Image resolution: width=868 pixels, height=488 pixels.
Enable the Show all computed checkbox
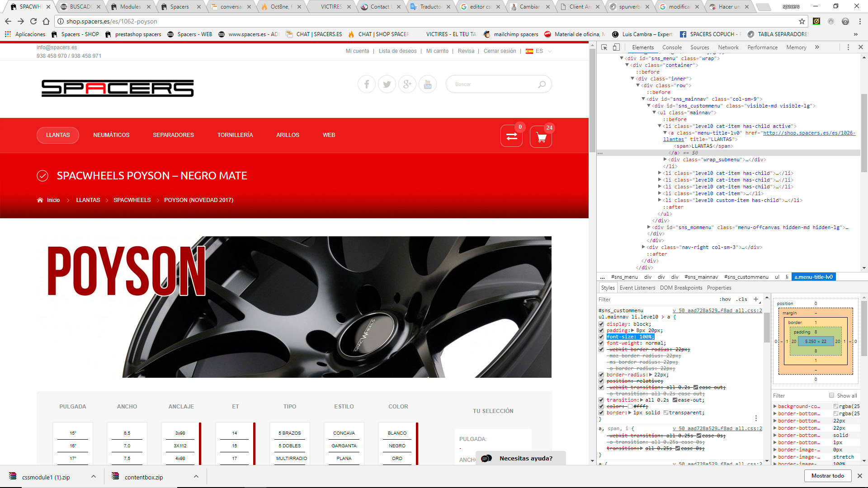tap(831, 395)
